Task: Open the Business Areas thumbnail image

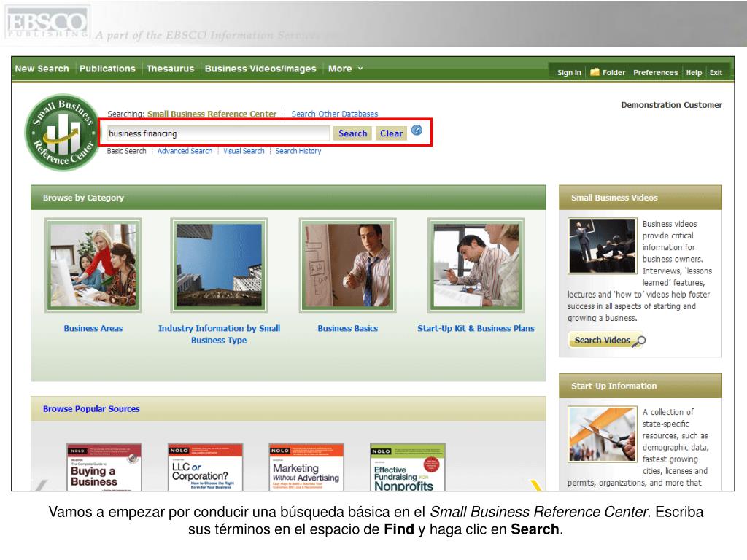Action: [x=93, y=265]
